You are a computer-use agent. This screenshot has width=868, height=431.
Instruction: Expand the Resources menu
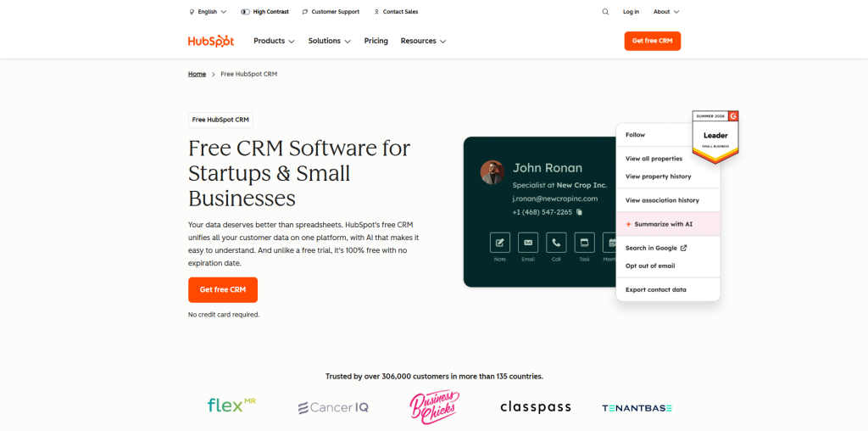pyautogui.click(x=424, y=41)
